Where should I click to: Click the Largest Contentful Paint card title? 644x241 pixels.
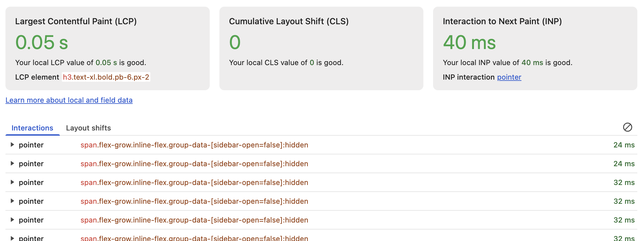[x=76, y=21]
